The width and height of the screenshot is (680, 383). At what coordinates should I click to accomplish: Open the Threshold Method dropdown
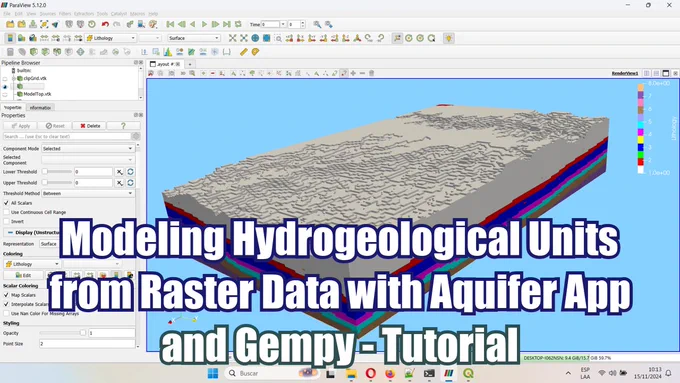pos(88,193)
